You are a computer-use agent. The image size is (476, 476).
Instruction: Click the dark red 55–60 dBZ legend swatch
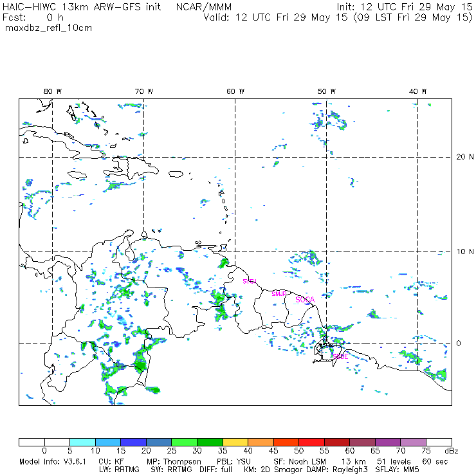tap(337, 442)
